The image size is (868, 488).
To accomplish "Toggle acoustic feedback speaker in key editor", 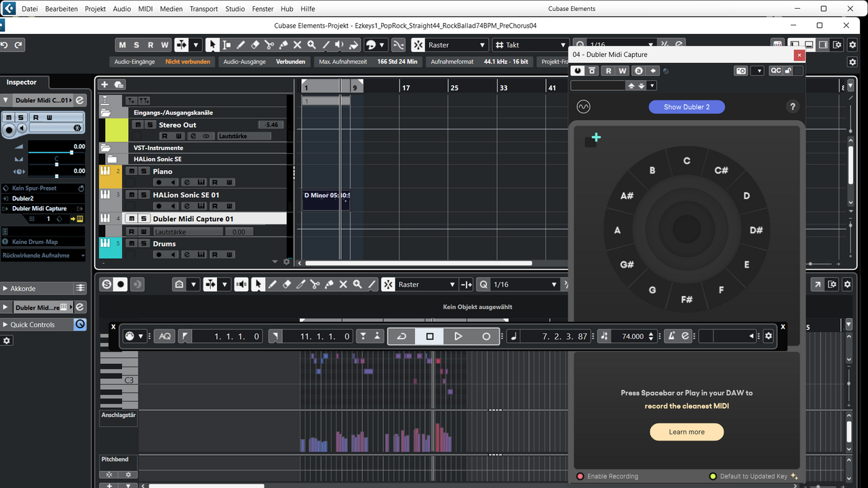I will click(241, 285).
